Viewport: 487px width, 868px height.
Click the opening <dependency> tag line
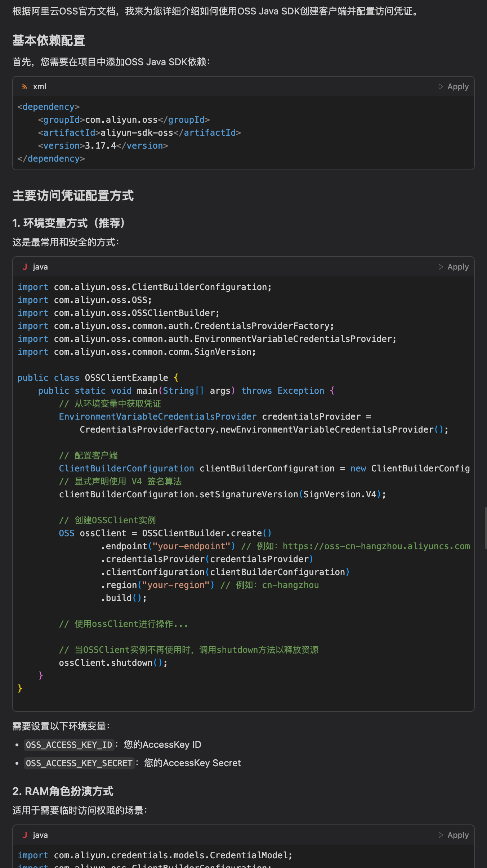tap(48, 107)
